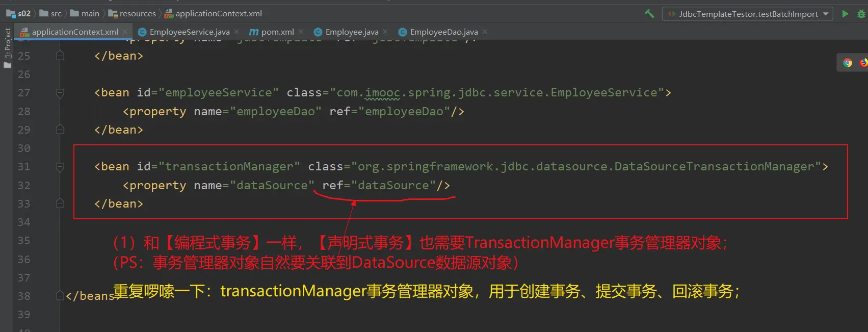Switch to the Employee.java tab
Viewport: 868px width, 332px height.
click(x=351, y=32)
